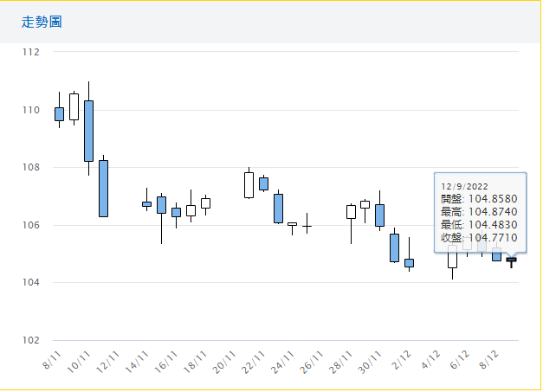Select the 25/11 doji cross candlestick
Viewport: 543px width, 392px height.
(x=307, y=226)
